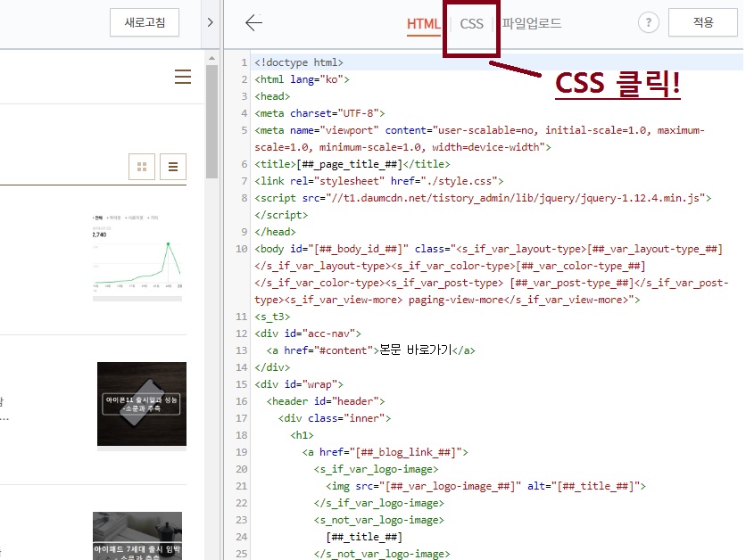746x560 pixels.
Task: Switch to the HTML tab
Action: click(x=424, y=24)
